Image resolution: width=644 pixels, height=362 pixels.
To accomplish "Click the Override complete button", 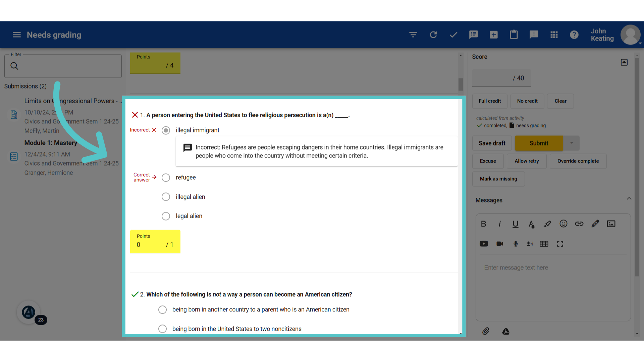I will (x=578, y=161).
